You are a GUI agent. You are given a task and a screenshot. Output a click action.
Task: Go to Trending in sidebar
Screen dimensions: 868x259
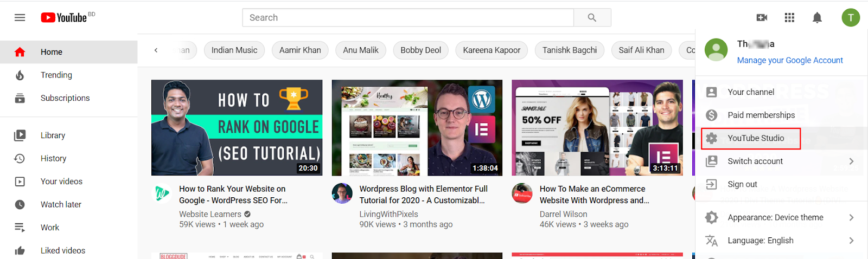(68, 75)
